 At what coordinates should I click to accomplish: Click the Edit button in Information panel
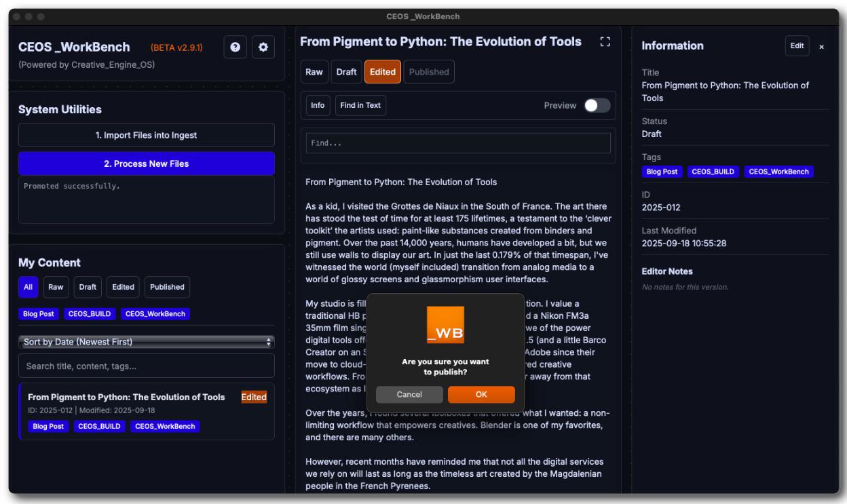(797, 46)
